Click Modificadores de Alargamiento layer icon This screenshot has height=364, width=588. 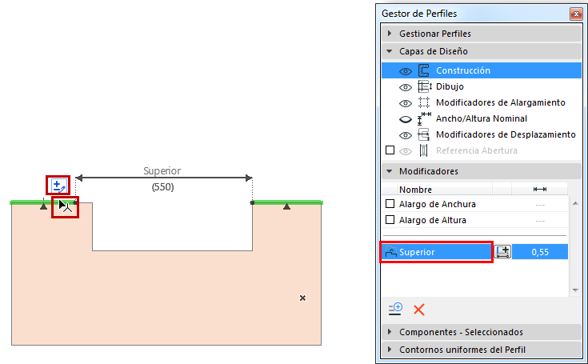pos(424,102)
